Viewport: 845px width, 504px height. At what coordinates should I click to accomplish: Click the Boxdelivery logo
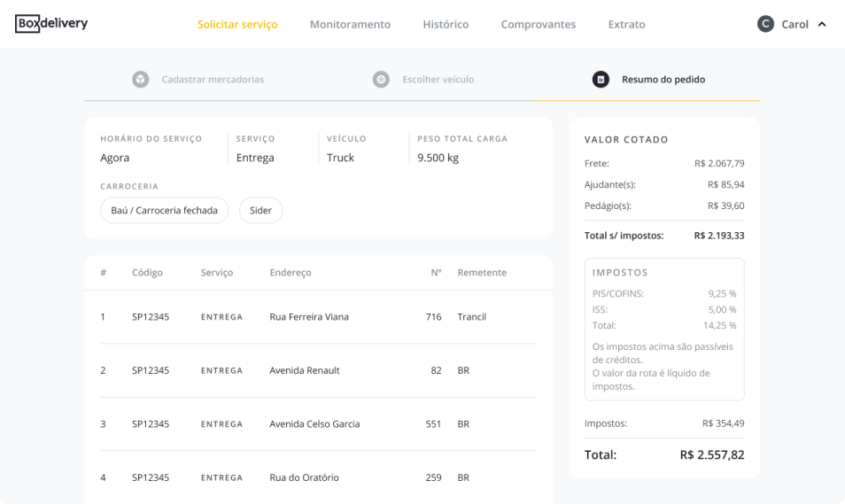pos(51,24)
